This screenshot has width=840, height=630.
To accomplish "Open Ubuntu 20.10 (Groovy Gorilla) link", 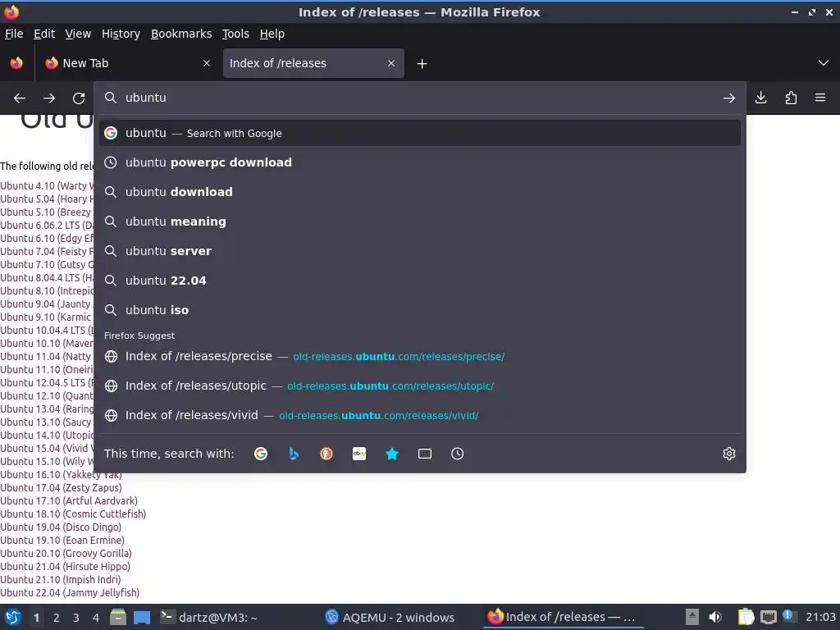I will coord(66,554).
